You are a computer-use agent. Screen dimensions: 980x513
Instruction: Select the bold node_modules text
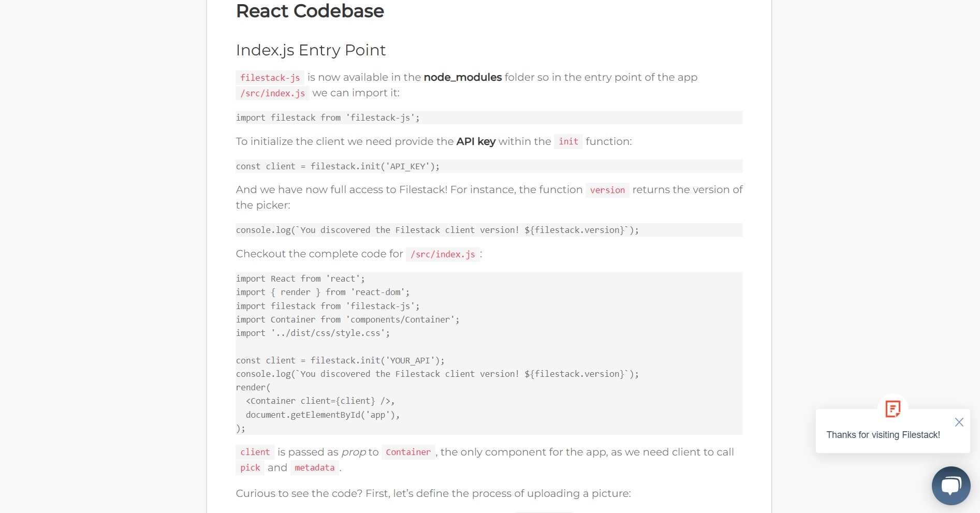coord(462,77)
